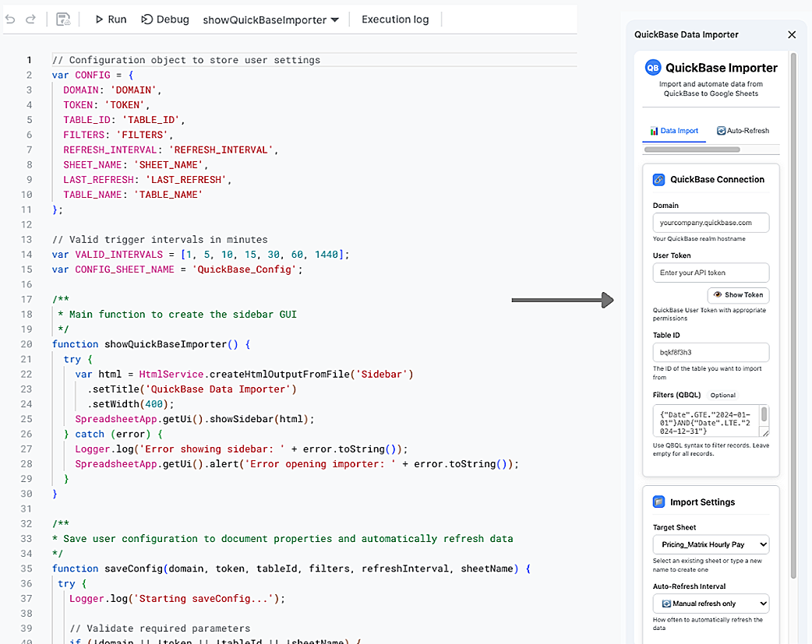812x644 pixels.
Task: Click the Domain input field
Action: click(711, 223)
